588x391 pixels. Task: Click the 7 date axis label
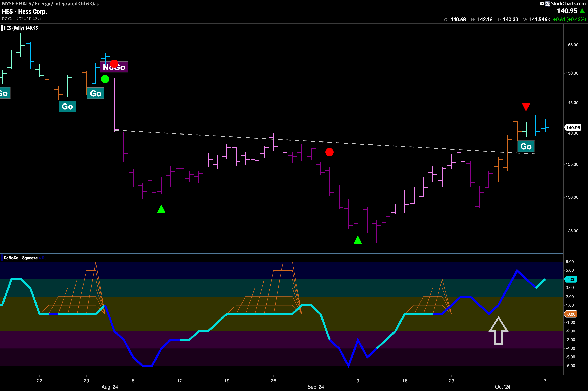(x=545, y=381)
